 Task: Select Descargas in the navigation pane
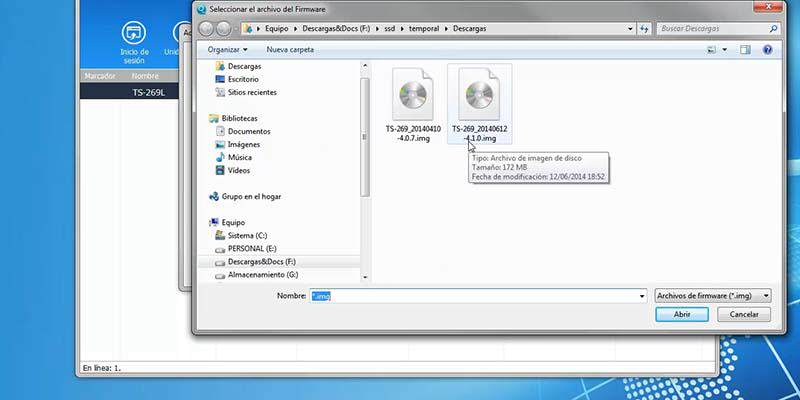coord(238,66)
